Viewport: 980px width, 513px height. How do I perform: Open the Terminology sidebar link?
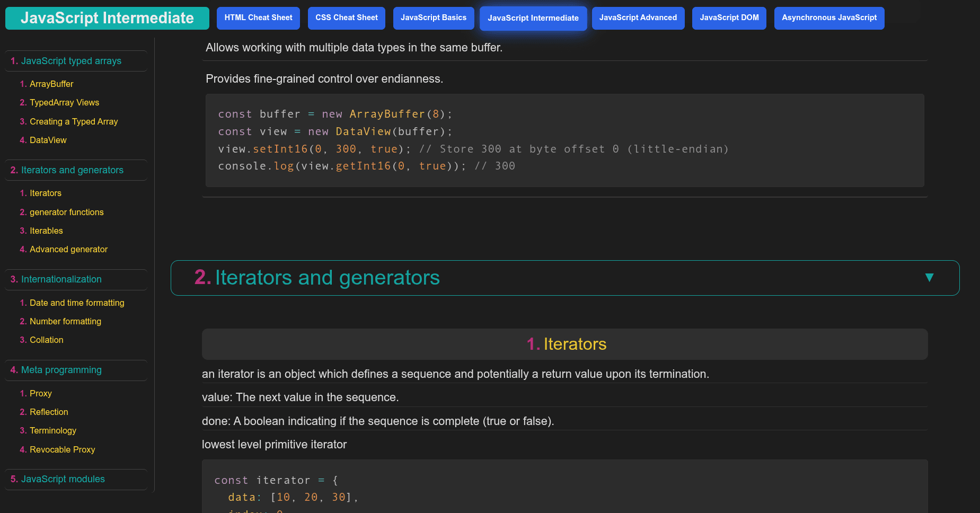53,430
